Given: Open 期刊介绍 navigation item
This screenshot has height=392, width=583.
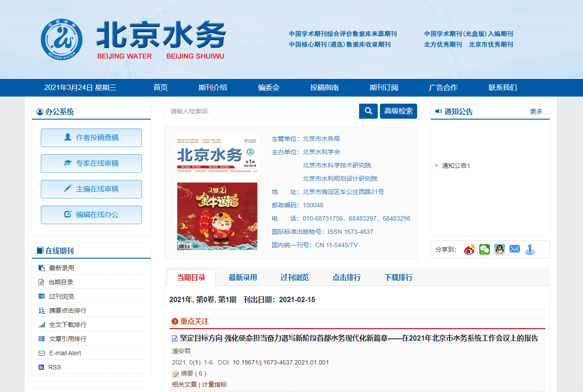Looking at the screenshot, I should pyautogui.click(x=213, y=88).
